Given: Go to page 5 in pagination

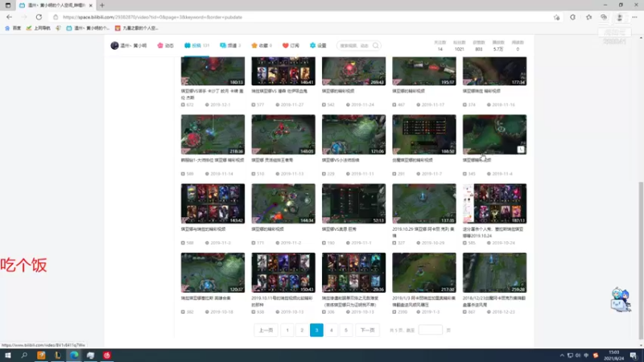Looking at the screenshot, I should click(x=346, y=330).
